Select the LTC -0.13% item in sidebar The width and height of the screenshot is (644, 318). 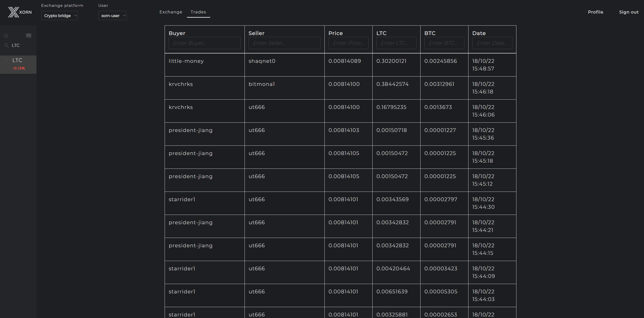coord(18,65)
